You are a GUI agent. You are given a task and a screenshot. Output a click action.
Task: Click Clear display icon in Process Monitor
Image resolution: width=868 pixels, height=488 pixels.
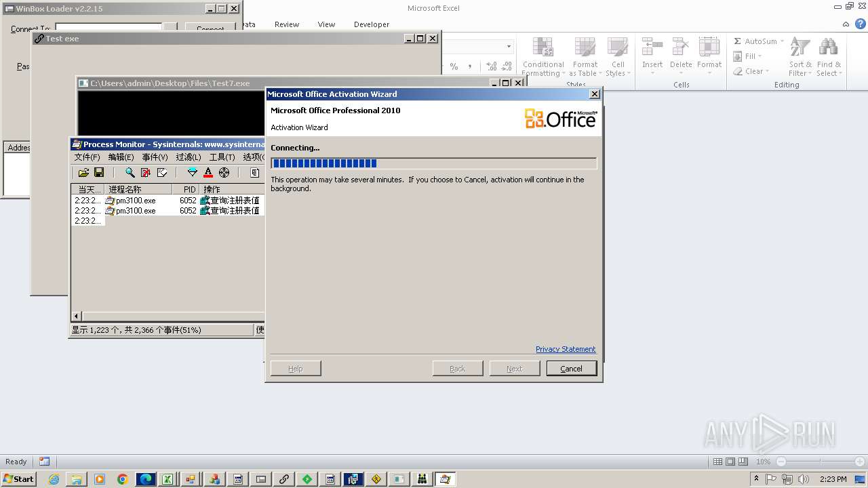click(162, 173)
